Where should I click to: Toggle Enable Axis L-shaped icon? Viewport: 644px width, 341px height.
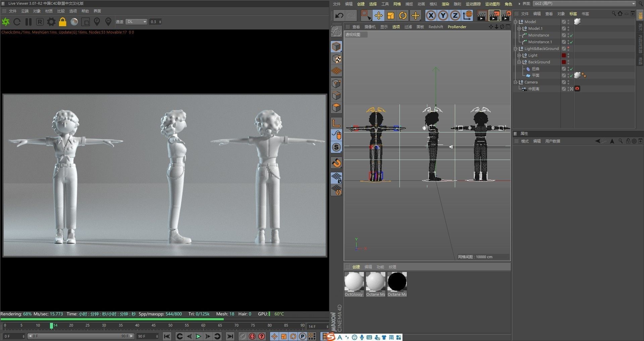(x=336, y=123)
